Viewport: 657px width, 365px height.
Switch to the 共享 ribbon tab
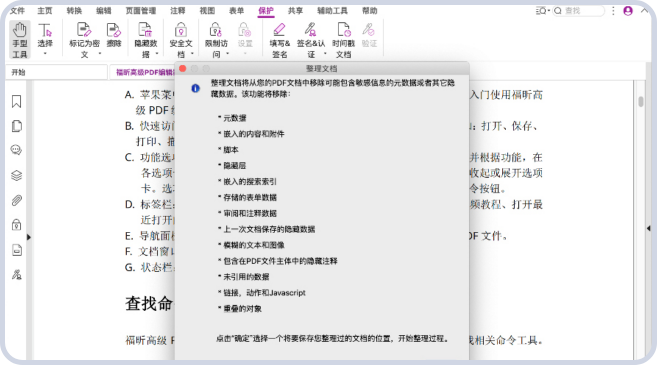pos(295,11)
